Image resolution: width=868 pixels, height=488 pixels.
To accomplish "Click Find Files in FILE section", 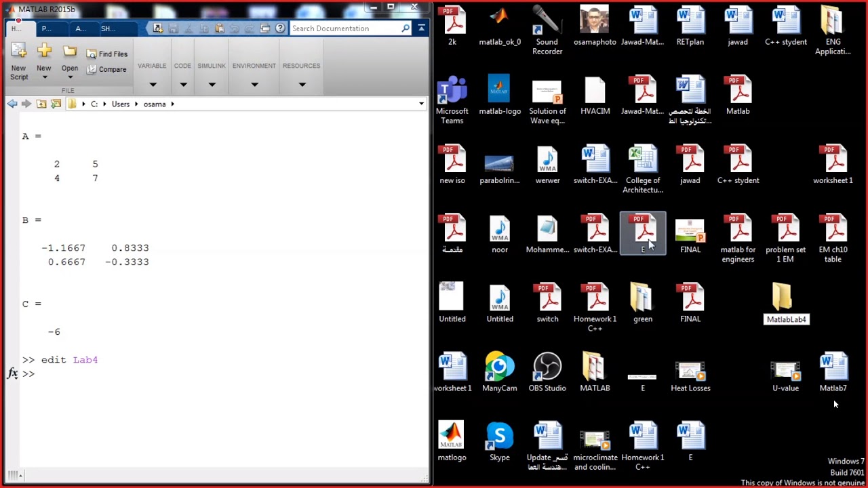I will [107, 54].
